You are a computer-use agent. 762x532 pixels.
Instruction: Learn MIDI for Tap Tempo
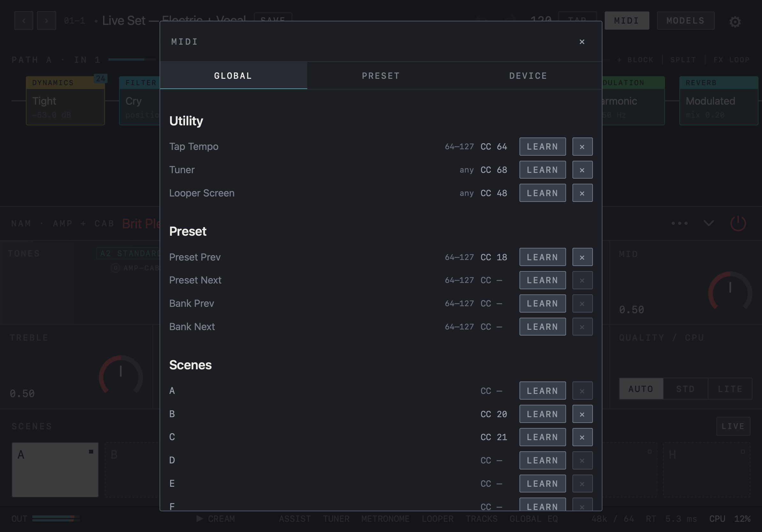pos(543,147)
